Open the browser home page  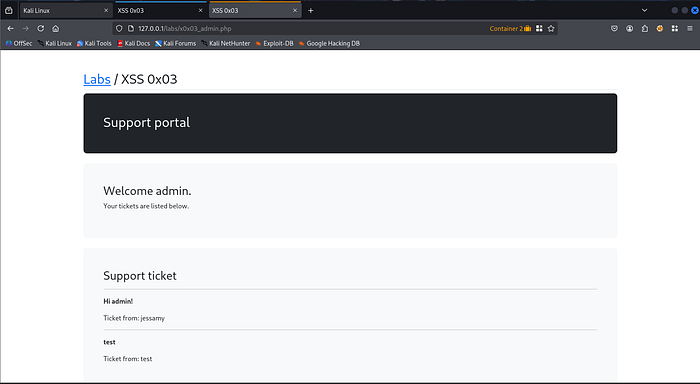56,29
